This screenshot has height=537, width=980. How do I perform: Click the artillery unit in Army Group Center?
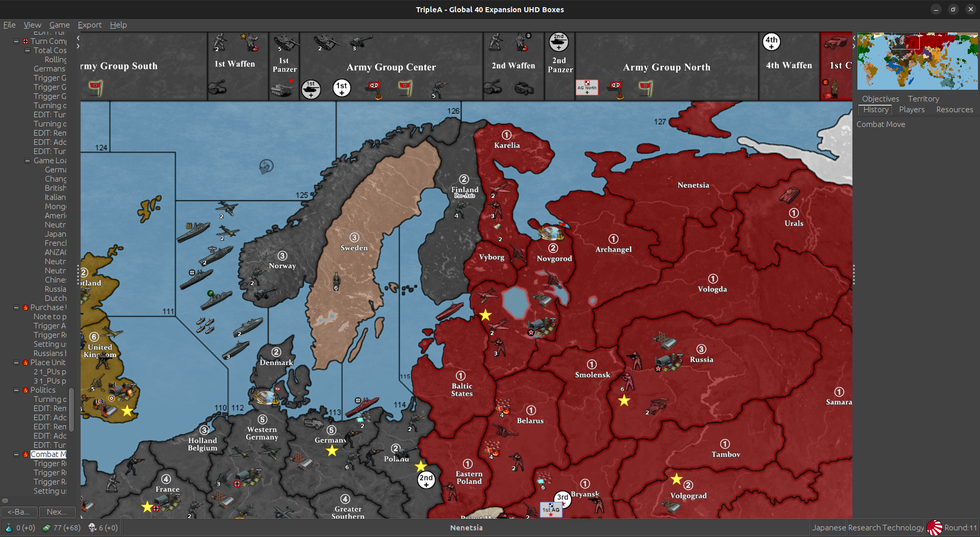(360, 42)
